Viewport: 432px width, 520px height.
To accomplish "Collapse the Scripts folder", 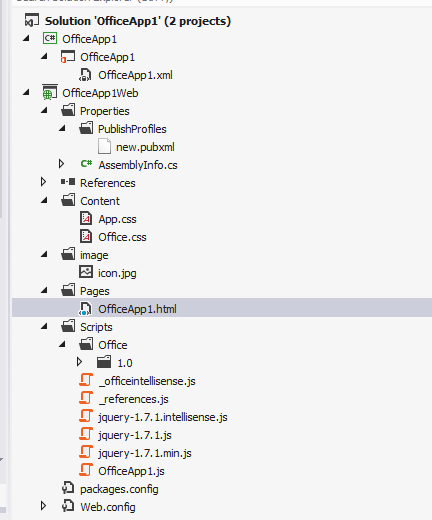I will point(44,327).
